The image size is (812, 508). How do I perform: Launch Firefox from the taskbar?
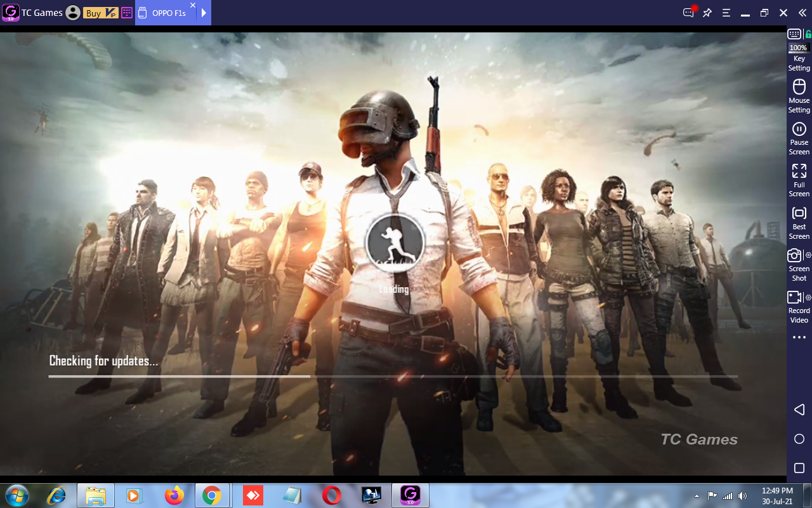pyautogui.click(x=174, y=495)
